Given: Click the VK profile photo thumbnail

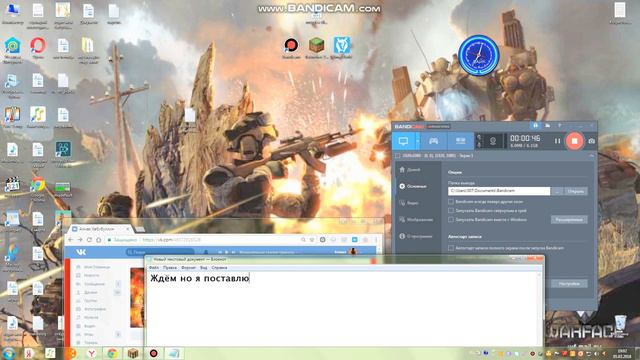Looking at the screenshot, I should (137, 298).
